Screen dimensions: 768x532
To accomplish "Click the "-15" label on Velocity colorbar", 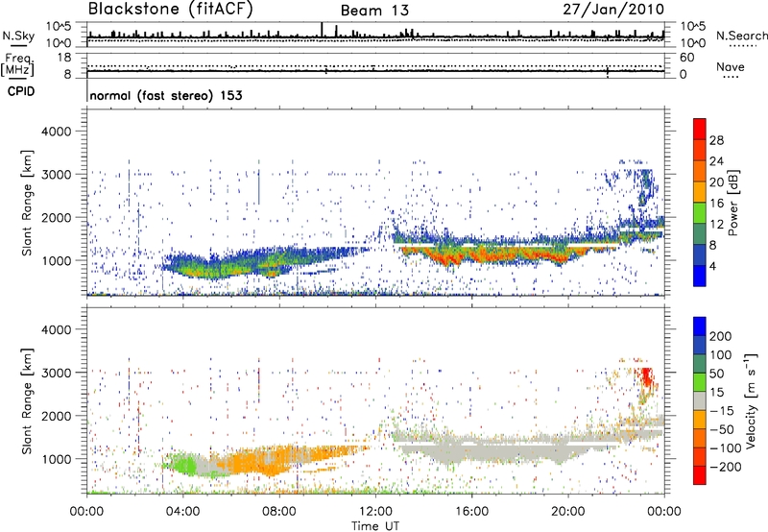I will [x=722, y=411].
